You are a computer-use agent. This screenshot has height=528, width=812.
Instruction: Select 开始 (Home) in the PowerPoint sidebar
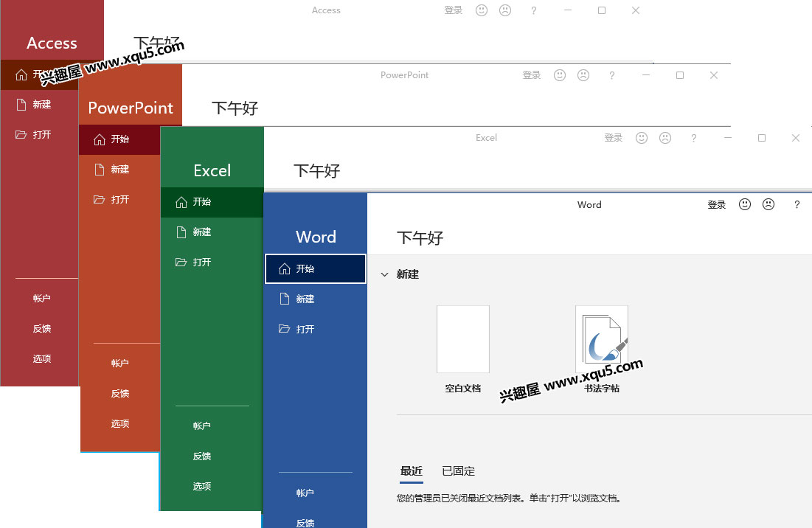pos(119,139)
